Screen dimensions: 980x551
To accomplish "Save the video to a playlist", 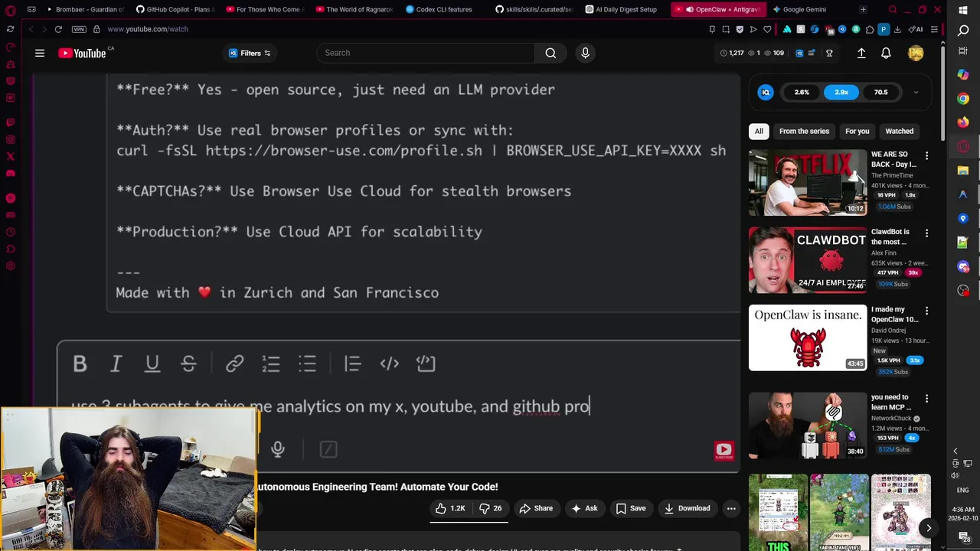I will (631, 508).
